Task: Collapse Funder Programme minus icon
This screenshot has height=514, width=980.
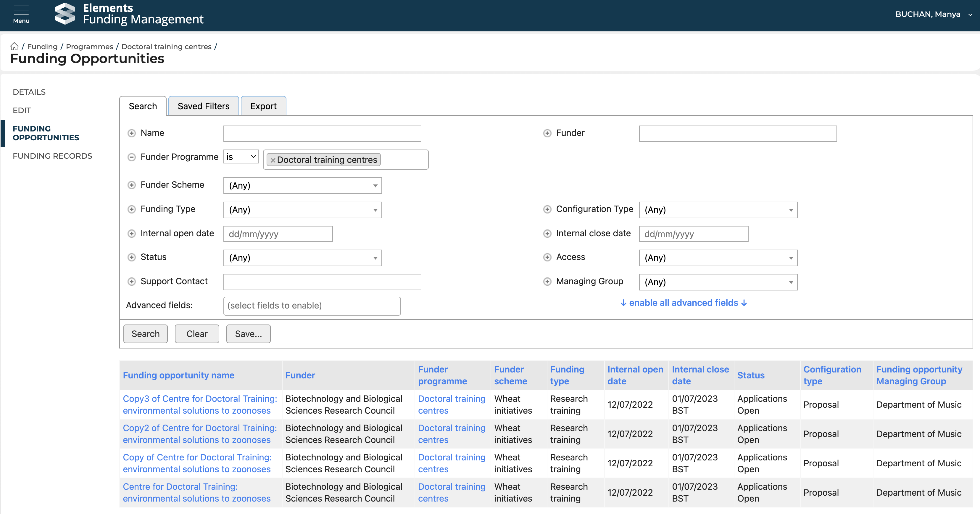Action: pos(132,157)
